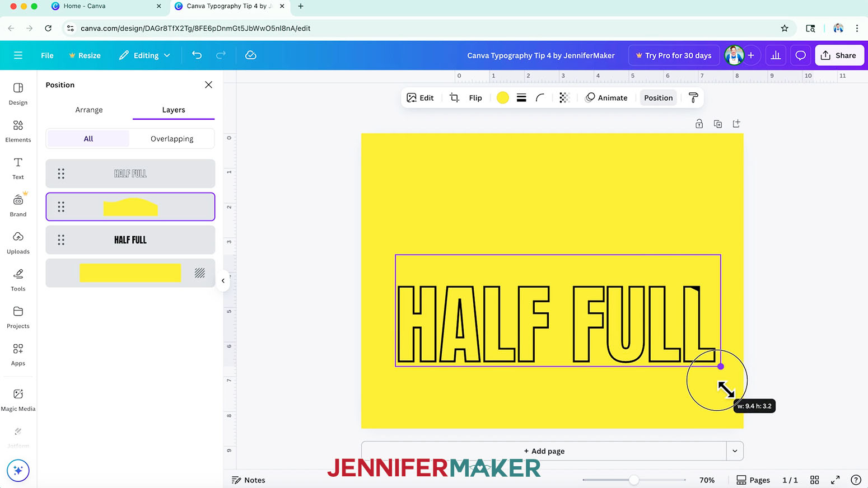Open help question mark button

point(856,480)
